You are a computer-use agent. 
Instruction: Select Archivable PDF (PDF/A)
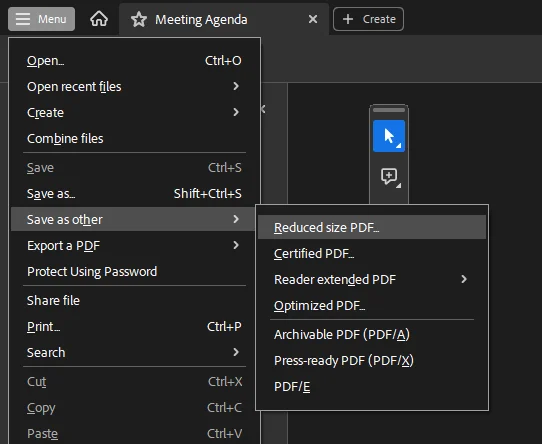tap(372, 334)
